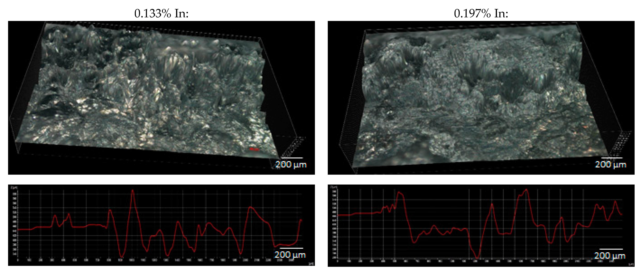Click the left profile plot's horizontal axis ticks

pos(160,260)
